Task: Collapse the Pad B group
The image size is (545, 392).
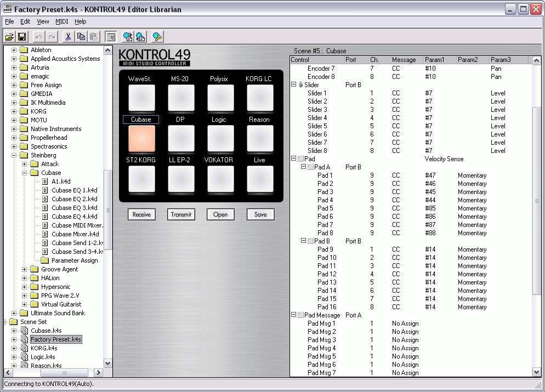Action: pyautogui.click(x=304, y=241)
